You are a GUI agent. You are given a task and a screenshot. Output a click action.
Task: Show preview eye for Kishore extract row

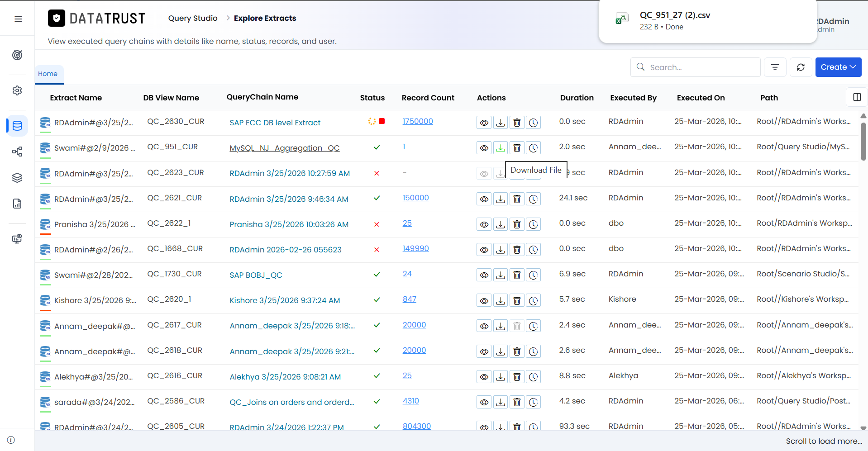(x=484, y=300)
